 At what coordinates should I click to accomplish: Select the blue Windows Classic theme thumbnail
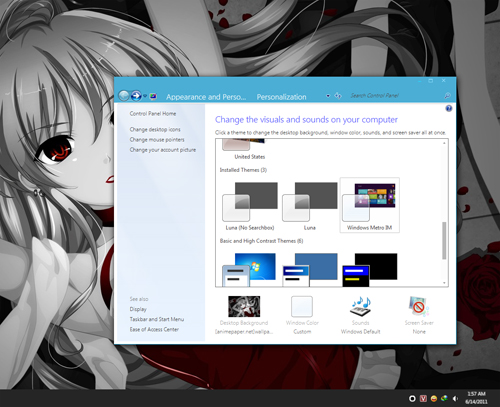pos(310,269)
